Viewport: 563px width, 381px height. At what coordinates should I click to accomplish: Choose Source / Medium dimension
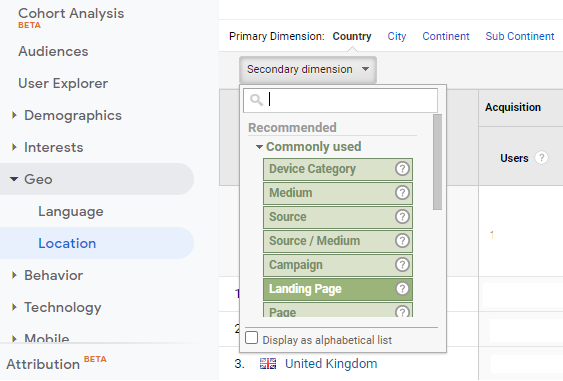point(338,241)
